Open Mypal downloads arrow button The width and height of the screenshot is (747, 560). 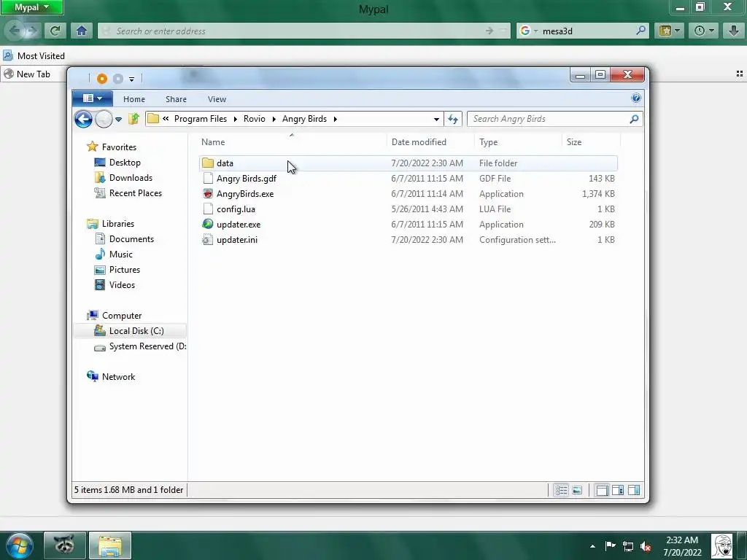733,31
